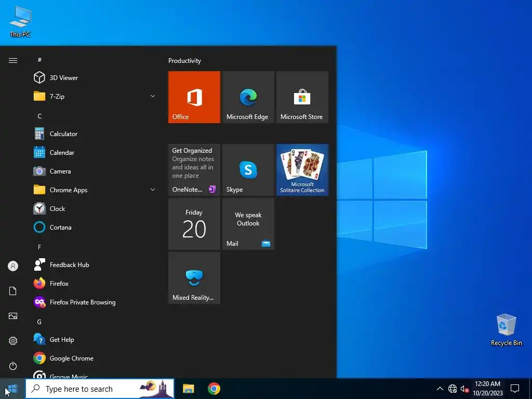This screenshot has height=399, width=532.
Task: Open the Friday 20 calendar tile
Action: (194, 224)
